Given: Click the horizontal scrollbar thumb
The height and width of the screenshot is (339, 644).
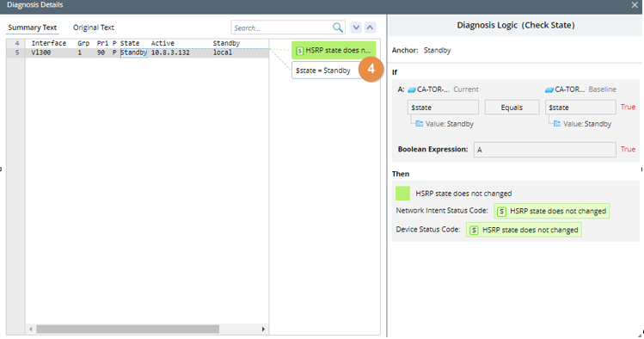Looking at the screenshot, I should pyautogui.click(x=128, y=330).
